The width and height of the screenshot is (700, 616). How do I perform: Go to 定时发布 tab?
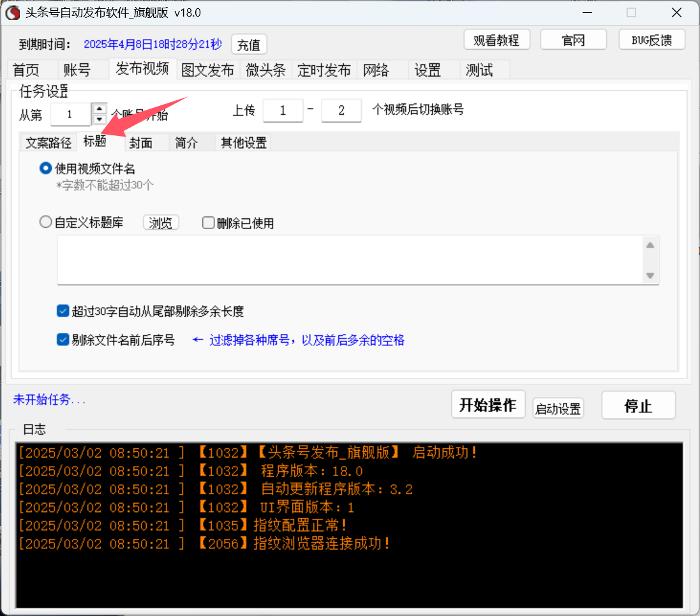coord(324,70)
